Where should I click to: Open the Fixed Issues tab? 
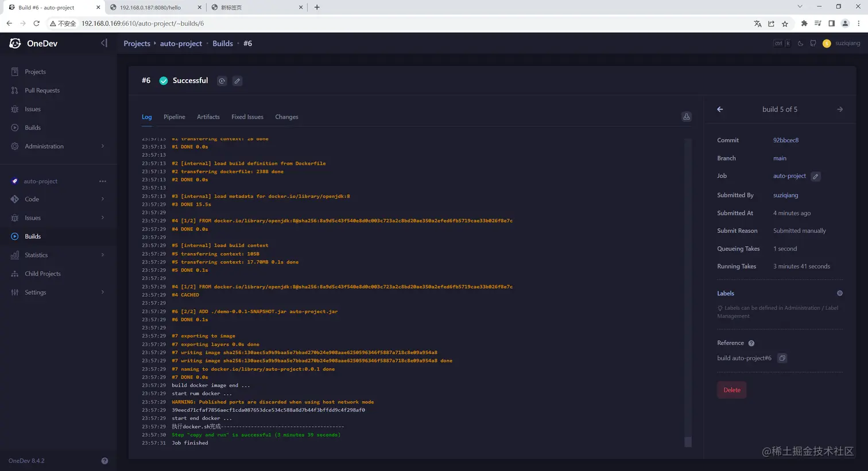point(247,117)
